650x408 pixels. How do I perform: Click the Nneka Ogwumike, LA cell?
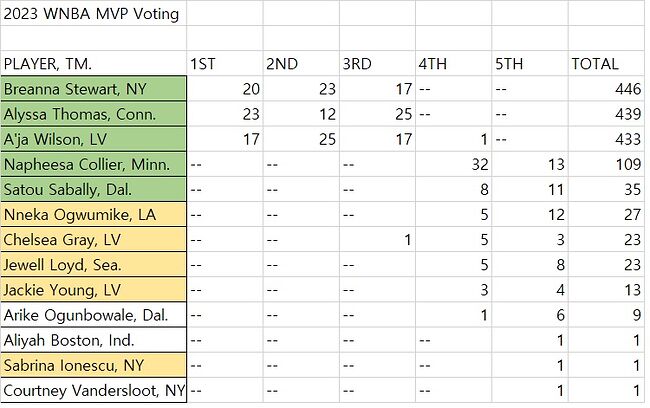(93, 215)
